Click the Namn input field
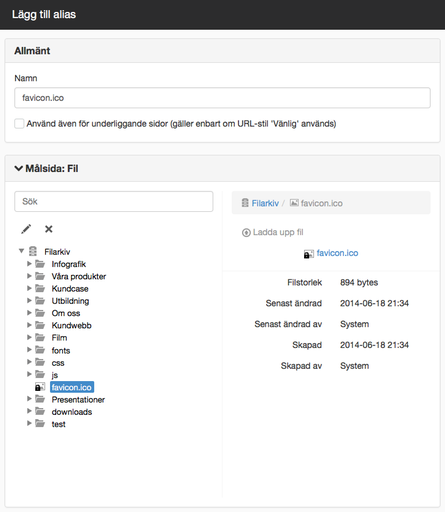 222,98
